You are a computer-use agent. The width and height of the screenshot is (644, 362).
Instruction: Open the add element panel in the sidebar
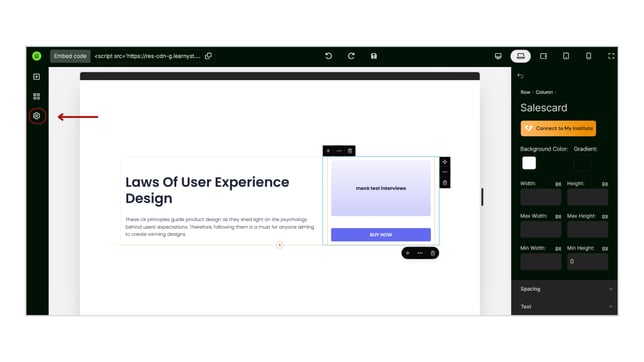[37, 77]
